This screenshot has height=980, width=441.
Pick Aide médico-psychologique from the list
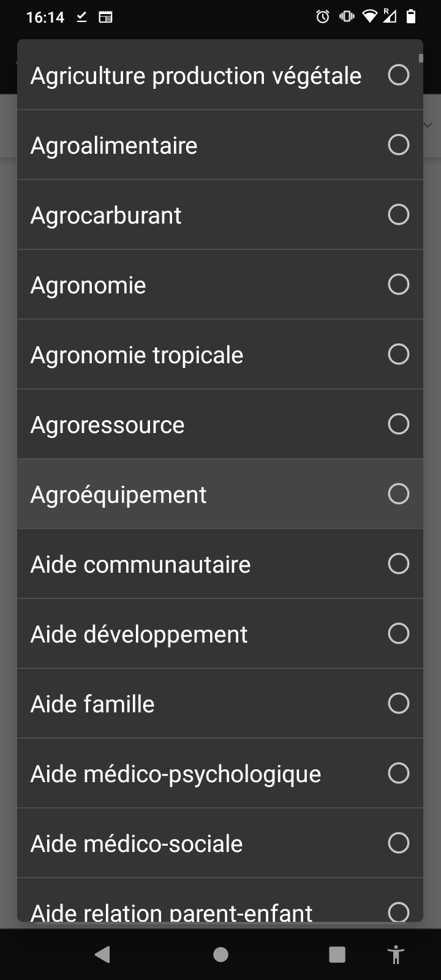pyautogui.click(x=176, y=774)
